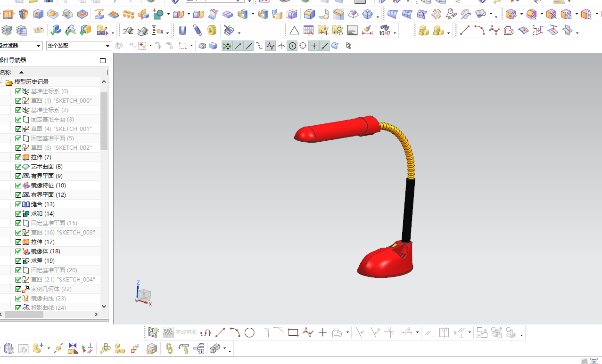
Task: Click the navigator vertical scrollbar down arrow
Action: (x=104, y=307)
